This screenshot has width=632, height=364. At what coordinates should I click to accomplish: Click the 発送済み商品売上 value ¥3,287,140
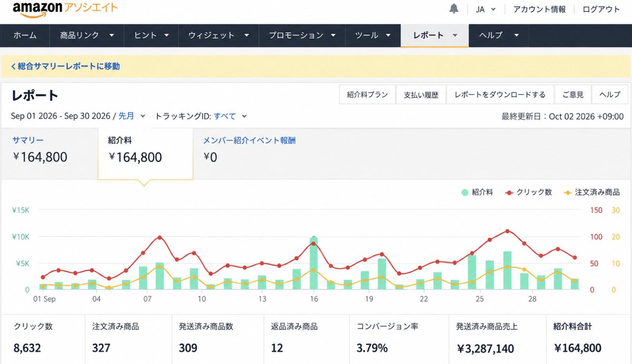click(x=485, y=348)
